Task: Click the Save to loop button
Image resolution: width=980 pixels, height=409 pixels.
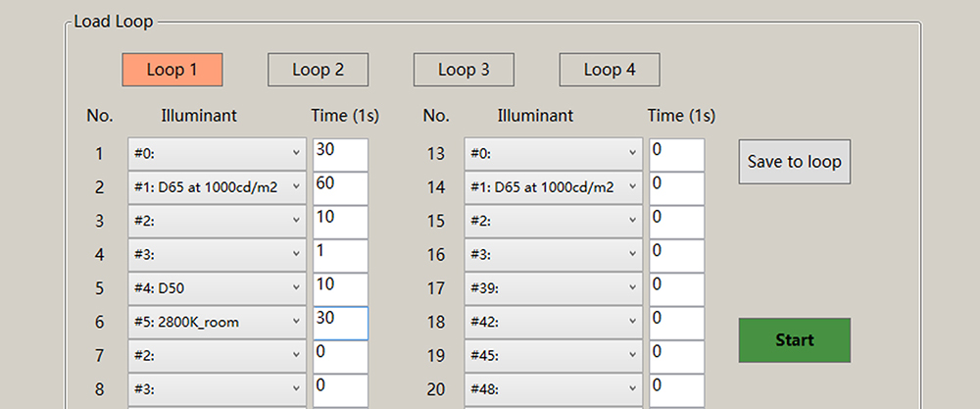Action: pos(795,162)
